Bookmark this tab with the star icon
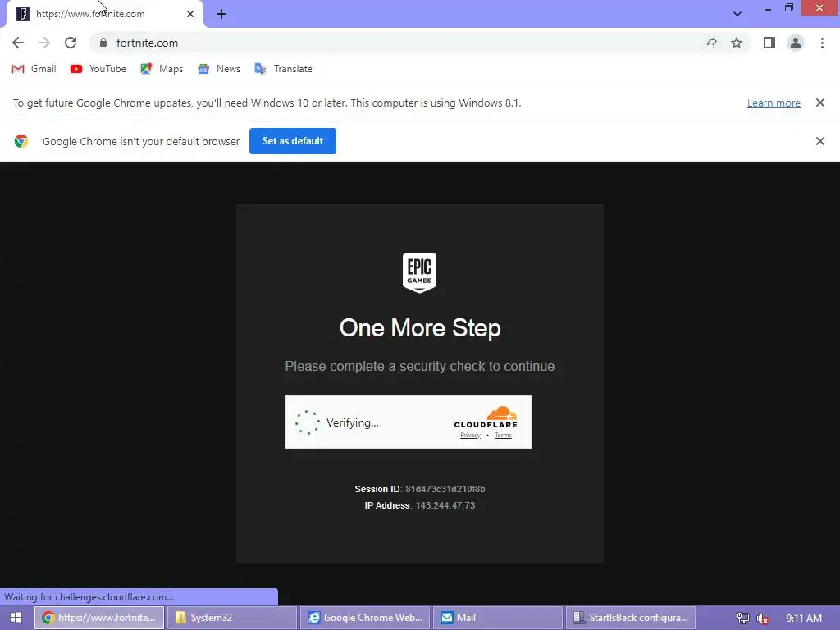Viewport: 840px width, 630px height. tap(737, 43)
